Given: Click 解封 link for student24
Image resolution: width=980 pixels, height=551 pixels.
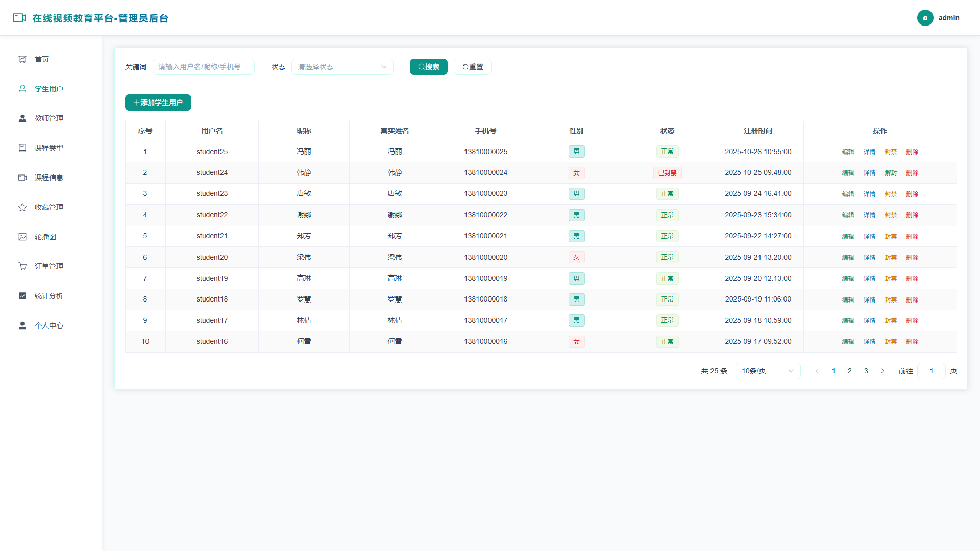Looking at the screenshot, I should (891, 173).
